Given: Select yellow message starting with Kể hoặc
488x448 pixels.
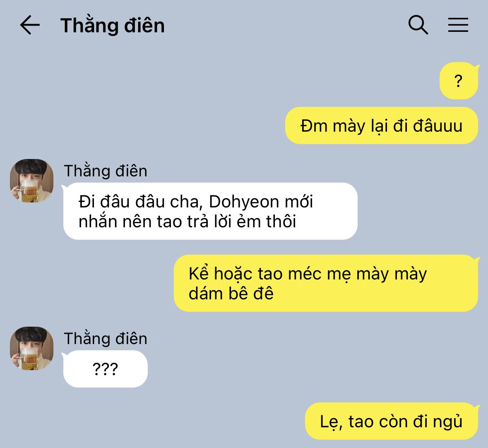Looking at the screenshot, I should [326, 283].
